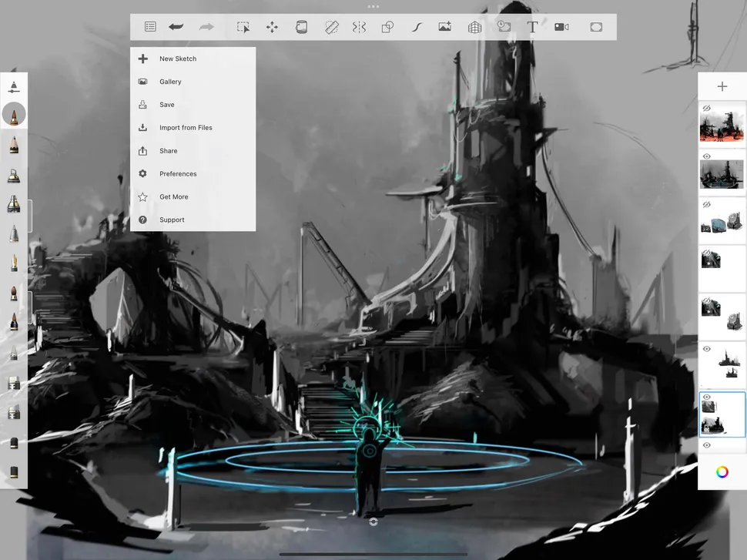Open the Transform move tool
This screenshot has width=747, height=560.
[272, 27]
